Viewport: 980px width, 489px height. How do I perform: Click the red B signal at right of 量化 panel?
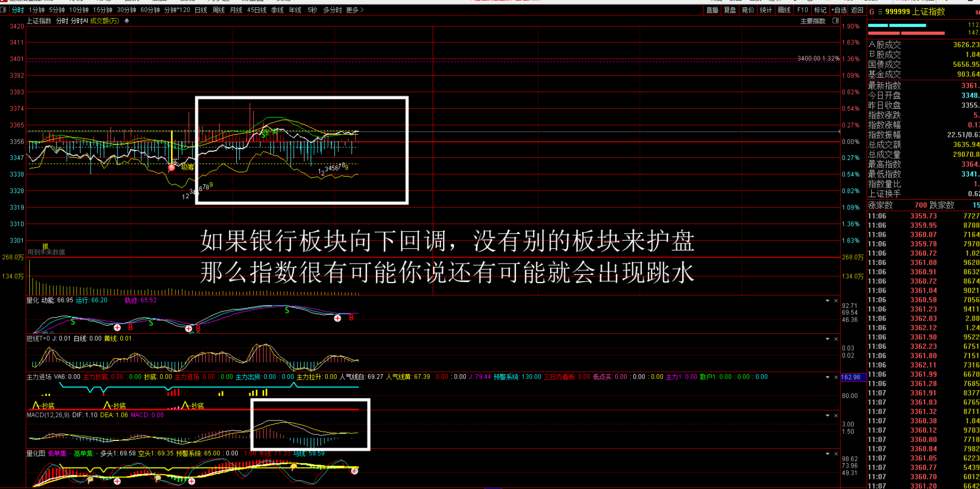351,317
